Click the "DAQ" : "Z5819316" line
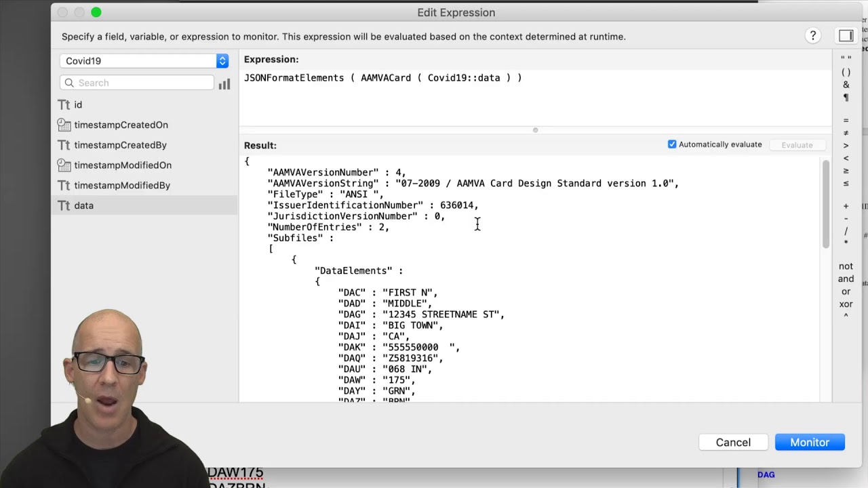Image resolution: width=868 pixels, height=488 pixels. coord(391,358)
